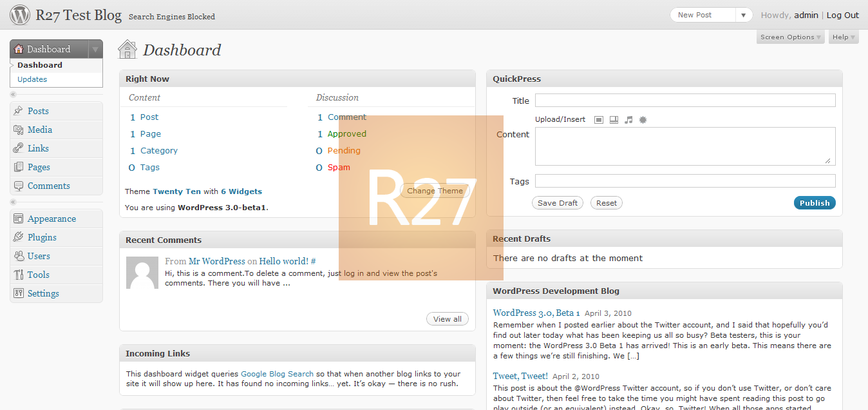Click QuickPress Title input field
Viewport: 868px width, 410px height.
[x=685, y=101]
